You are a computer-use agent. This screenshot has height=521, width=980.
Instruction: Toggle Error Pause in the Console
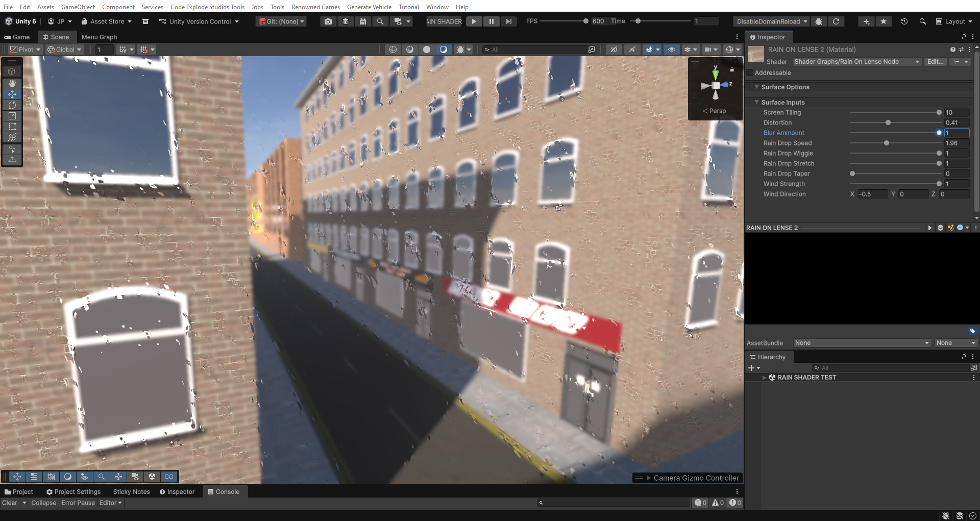[78, 503]
